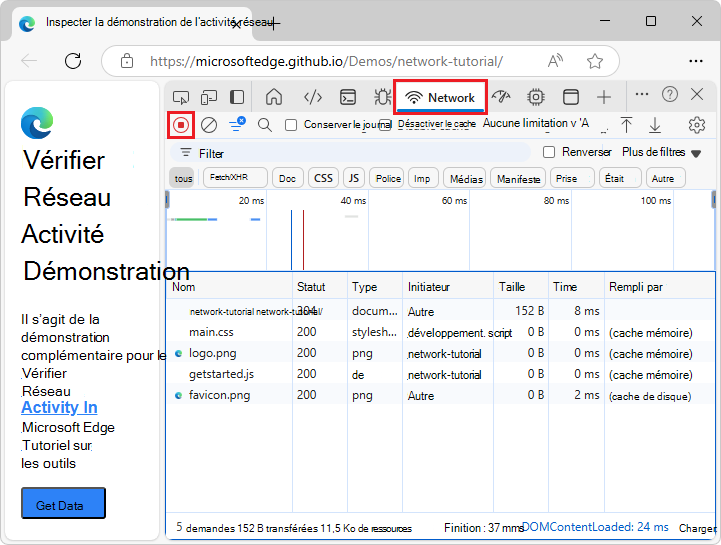Viewport: 721px width, 545px height.
Task: Filter by Médias type
Action: (464, 178)
